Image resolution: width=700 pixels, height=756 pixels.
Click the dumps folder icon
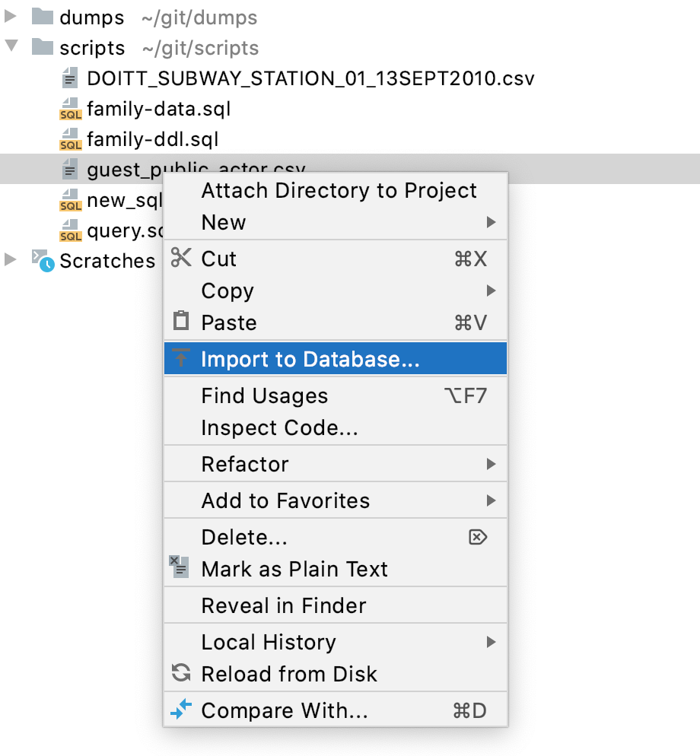click(x=43, y=17)
